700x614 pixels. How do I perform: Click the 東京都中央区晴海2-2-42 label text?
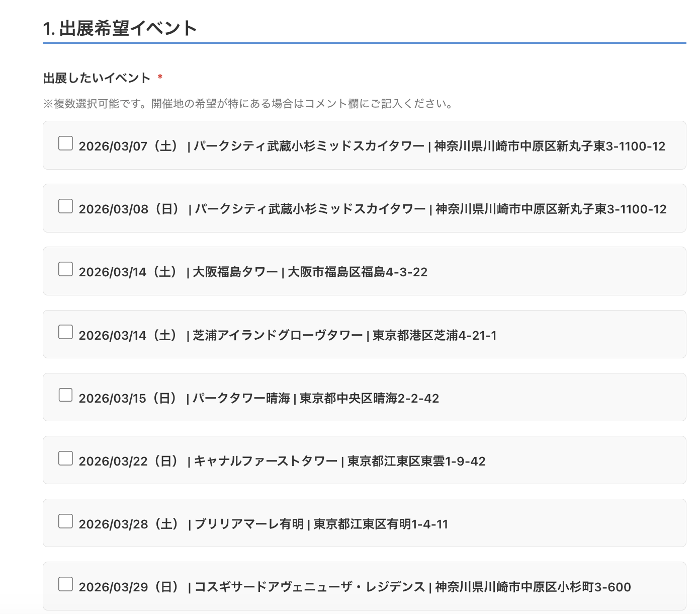369,399
